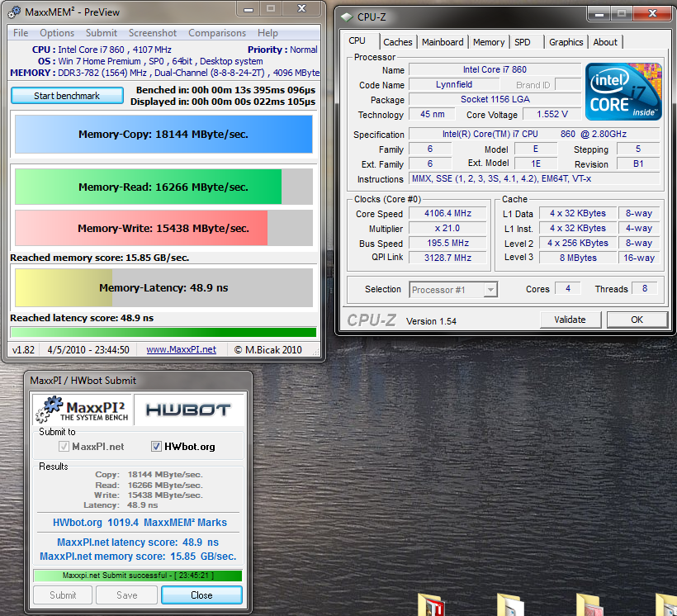Open the File menu in MaxxMEM
This screenshot has height=616, width=677.
click(x=21, y=33)
